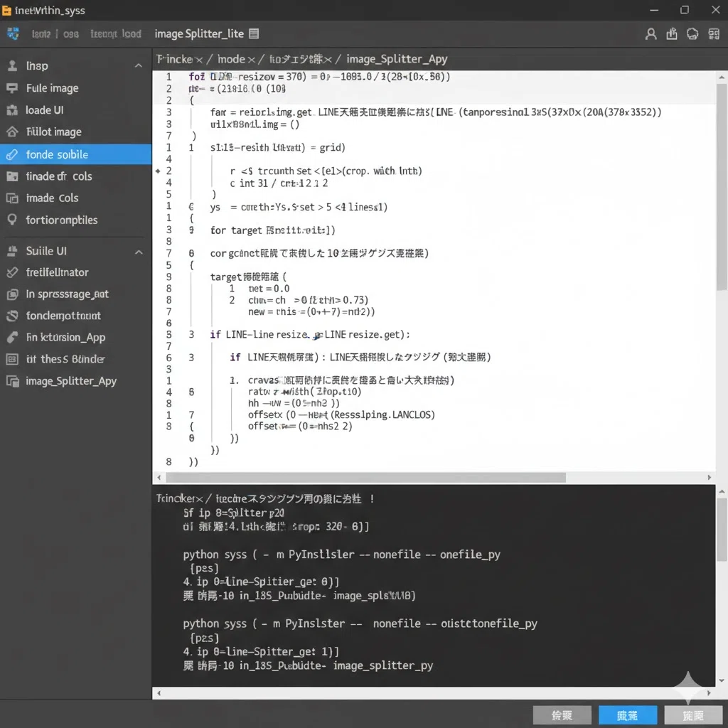The image size is (728, 728).
Task: Open the user account icon
Action: pyautogui.click(x=651, y=34)
